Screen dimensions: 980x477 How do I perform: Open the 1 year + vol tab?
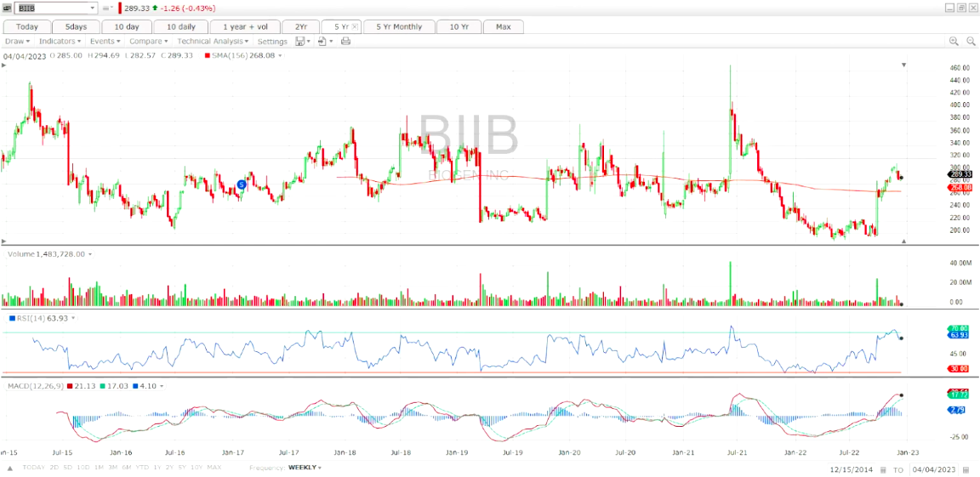pyautogui.click(x=244, y=27)
